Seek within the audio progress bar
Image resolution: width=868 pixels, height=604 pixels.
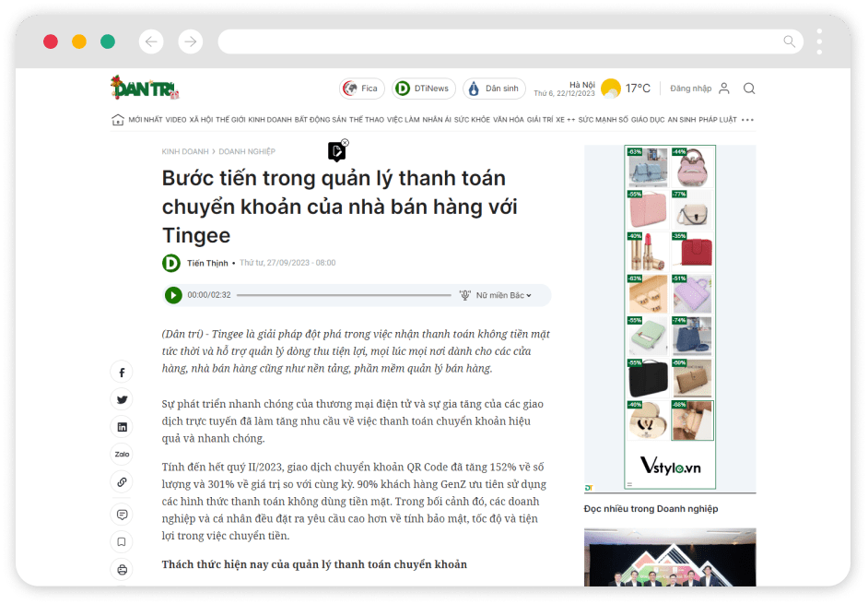coord(344,295)
